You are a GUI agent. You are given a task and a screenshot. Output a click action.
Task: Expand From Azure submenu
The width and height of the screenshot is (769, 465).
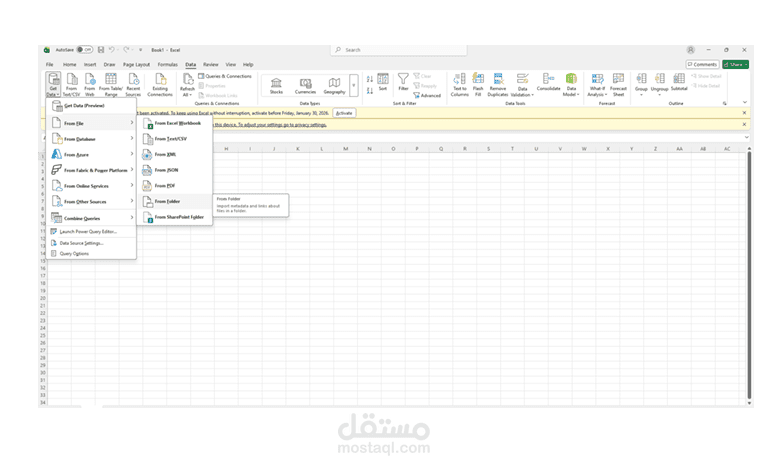[x=92, y=155]
